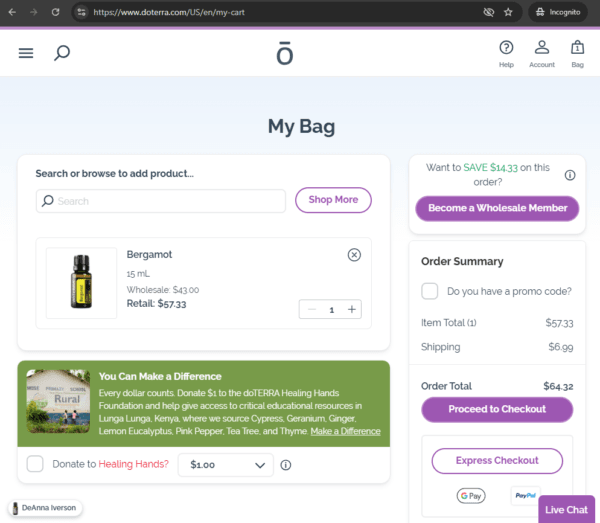
Task: Open the Bergamot product name
Action: click(x=149, y=254)
